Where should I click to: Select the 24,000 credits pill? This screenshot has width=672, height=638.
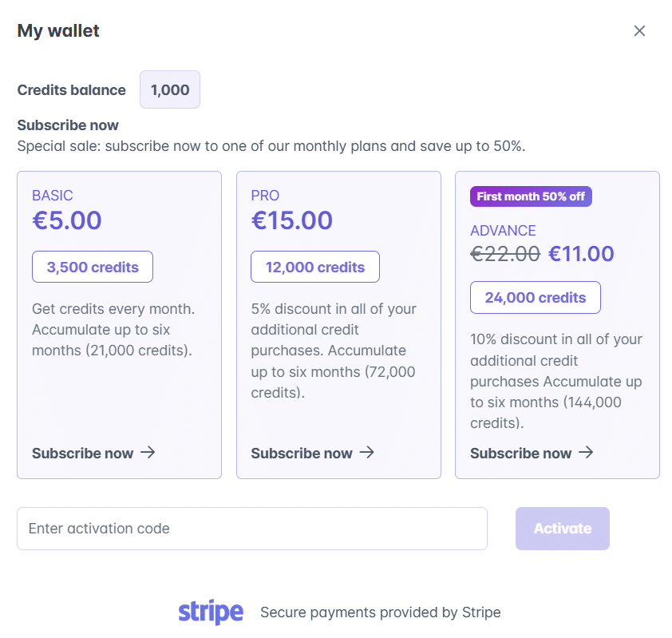coord(535,297)
